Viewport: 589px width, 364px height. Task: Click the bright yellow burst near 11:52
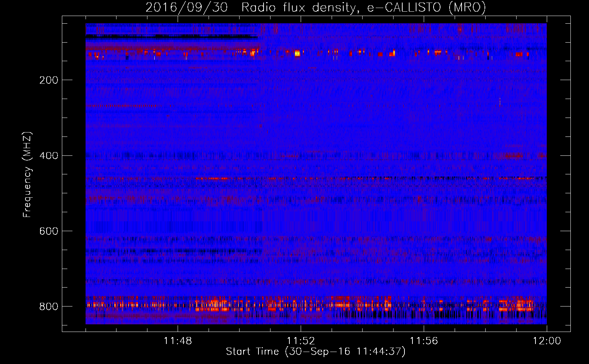point(297,53)
